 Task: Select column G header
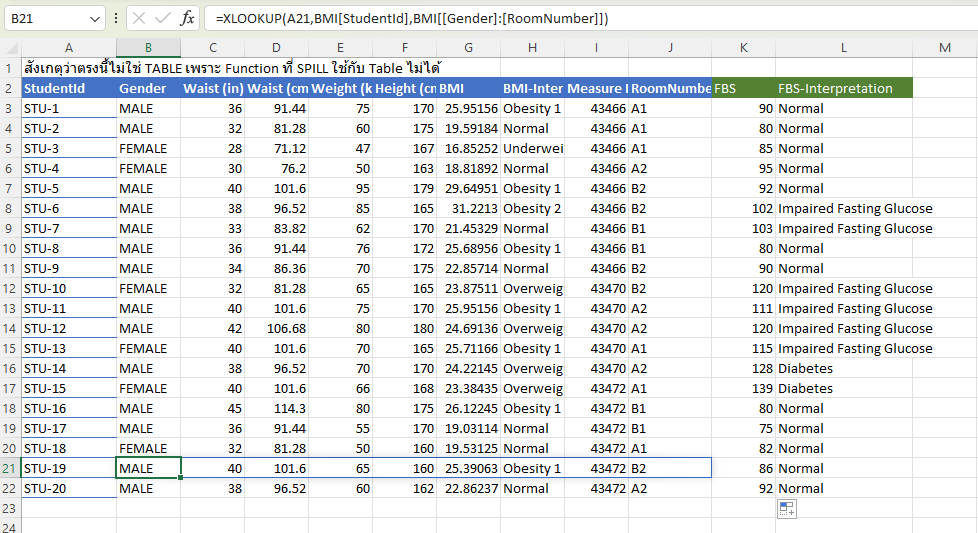[468, 48]
